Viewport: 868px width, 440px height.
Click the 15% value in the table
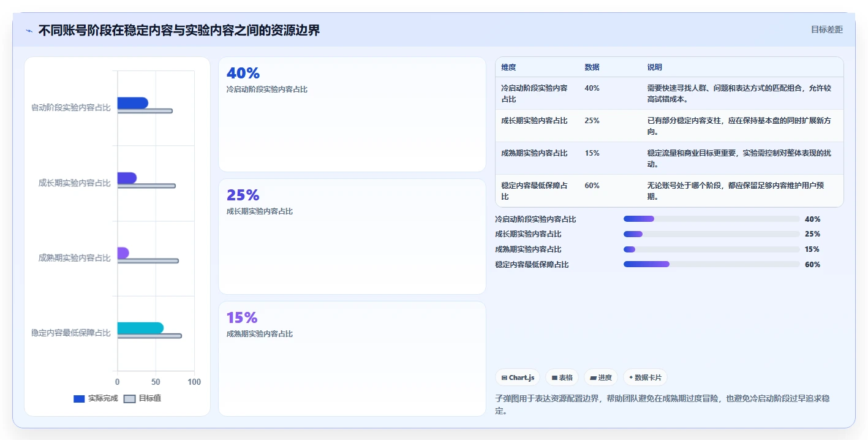[x=592, y=153]
